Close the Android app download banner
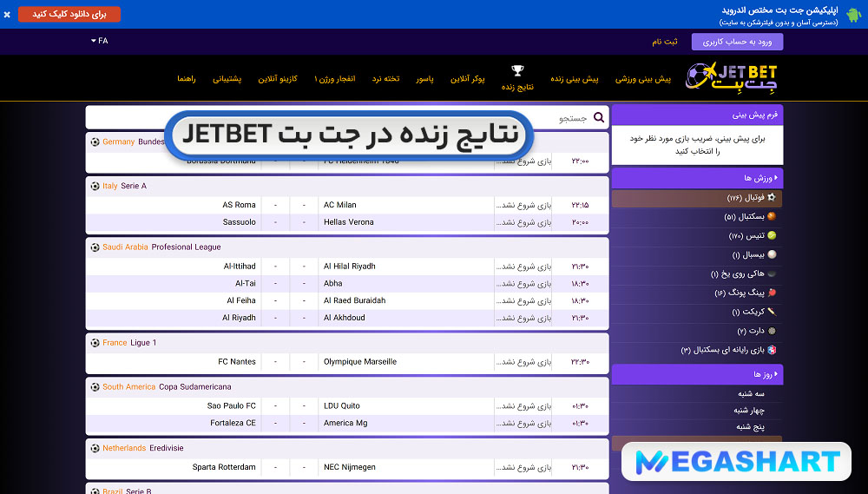This screenshot has width=868, height=494. click(x=7, y=15)
